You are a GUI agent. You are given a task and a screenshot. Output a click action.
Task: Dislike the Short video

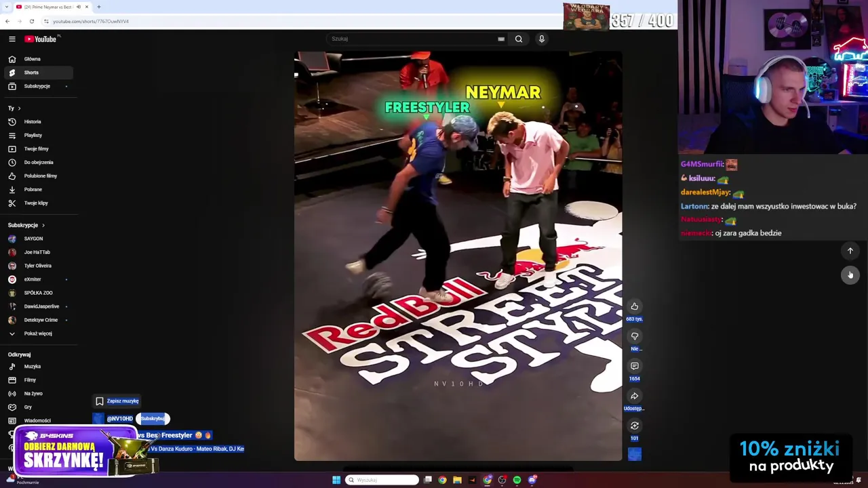(x=635, y=336)
